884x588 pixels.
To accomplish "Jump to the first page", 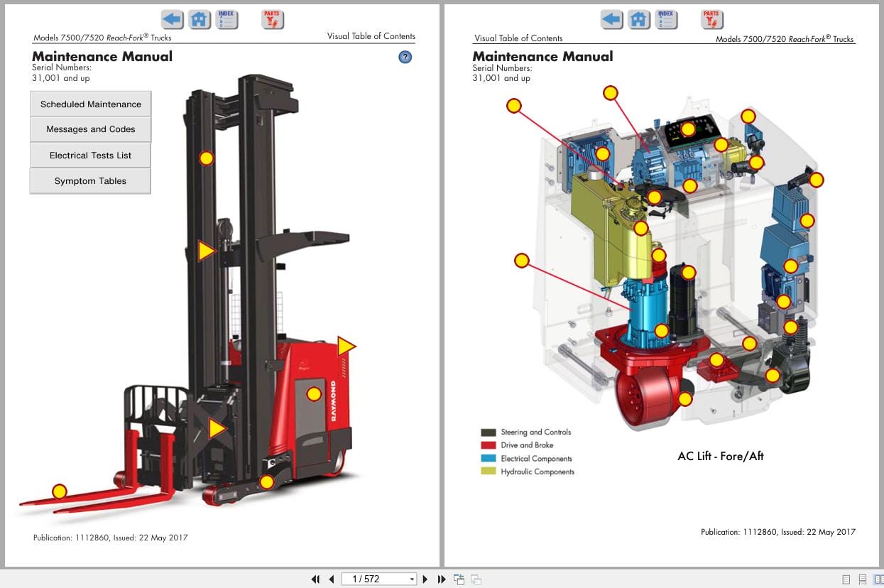I will [x=315, y=579].
